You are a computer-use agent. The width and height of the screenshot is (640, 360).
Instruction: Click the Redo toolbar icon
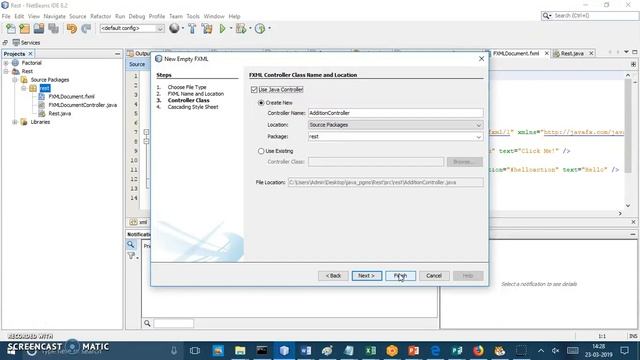[86, 28]
